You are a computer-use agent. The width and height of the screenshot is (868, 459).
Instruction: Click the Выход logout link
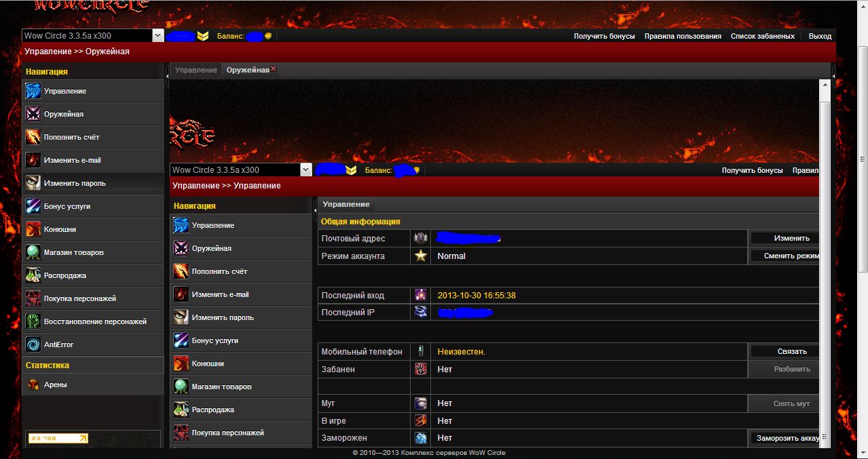[x=820, y=36]
